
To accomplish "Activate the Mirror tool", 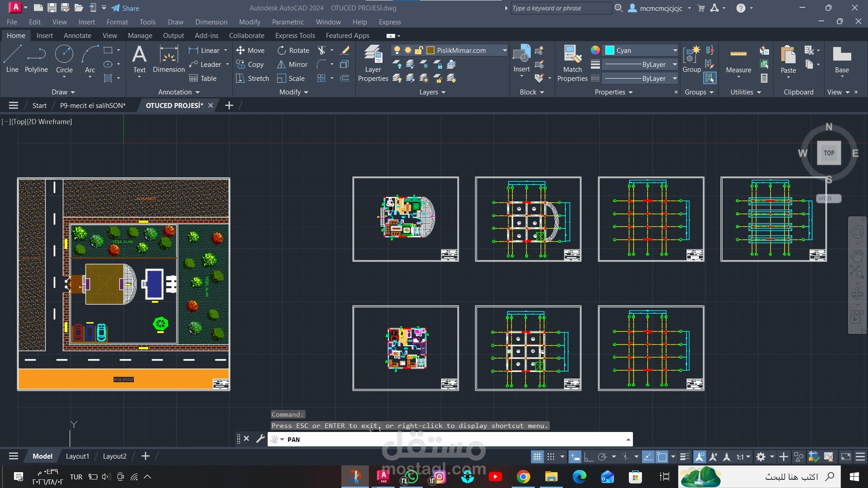I will 292,64.
